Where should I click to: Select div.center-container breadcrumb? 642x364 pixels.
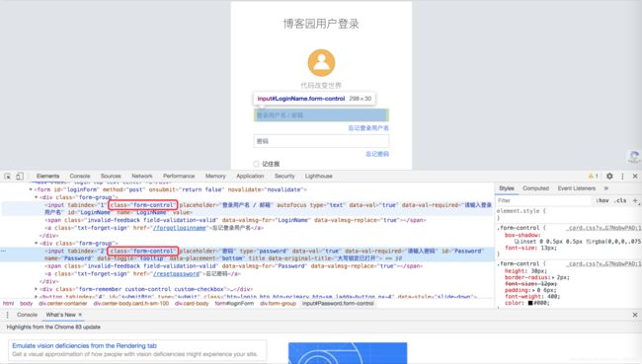click(62, 304)
